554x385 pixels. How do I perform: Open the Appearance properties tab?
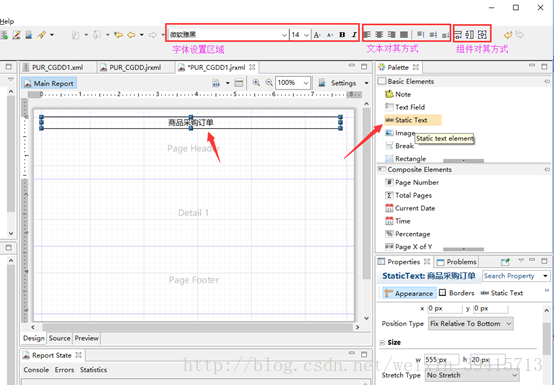(x=409, y=293)
